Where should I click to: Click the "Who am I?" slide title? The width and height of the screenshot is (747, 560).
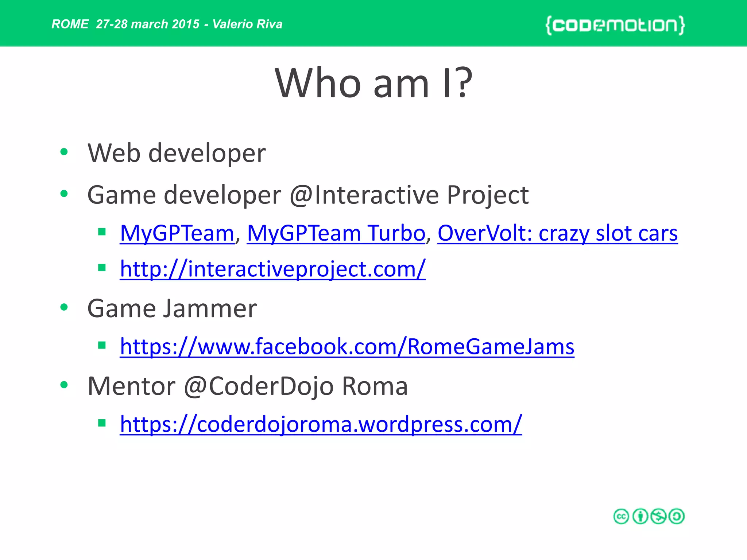coord(373,83)
